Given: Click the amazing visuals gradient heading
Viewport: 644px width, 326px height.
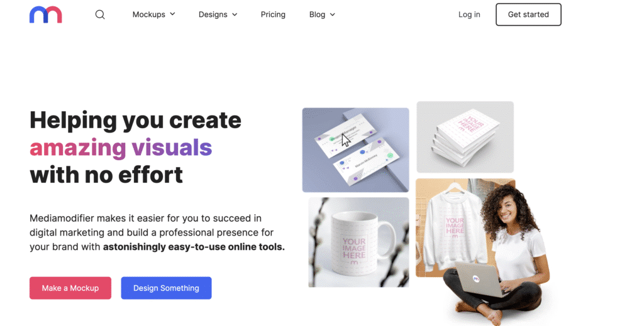Looking at the screenshot, I should click(121, 148).
